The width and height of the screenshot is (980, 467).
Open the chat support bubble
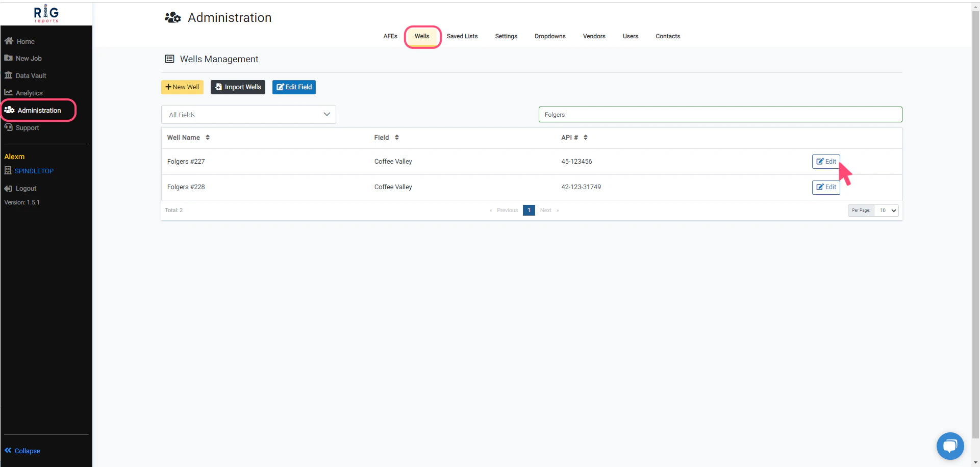coord(950,446)
